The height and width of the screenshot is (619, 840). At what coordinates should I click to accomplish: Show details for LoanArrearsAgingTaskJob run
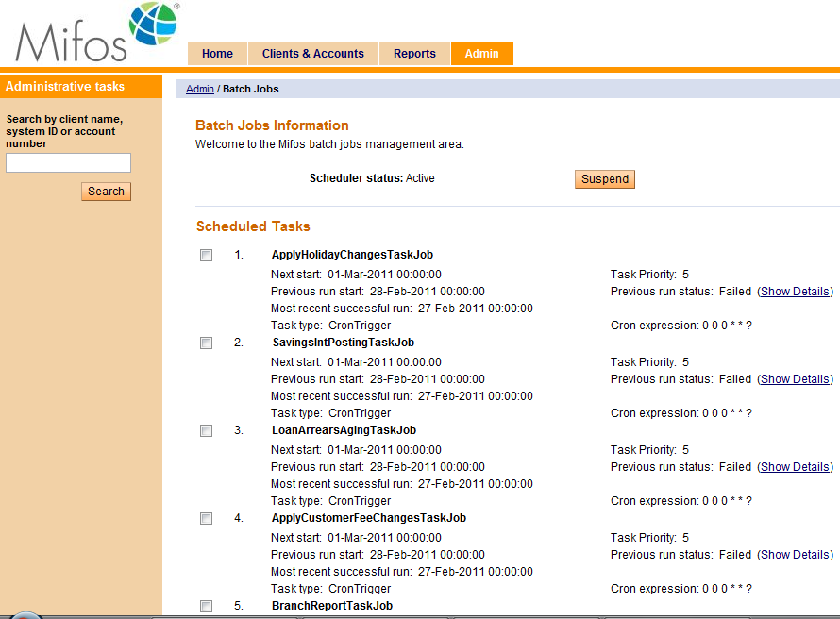tap(796, 467)
